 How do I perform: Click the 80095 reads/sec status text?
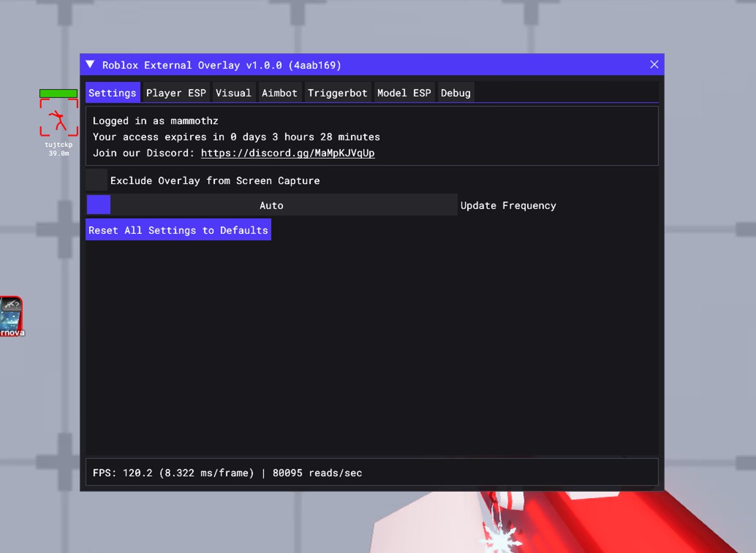point(317,473)
